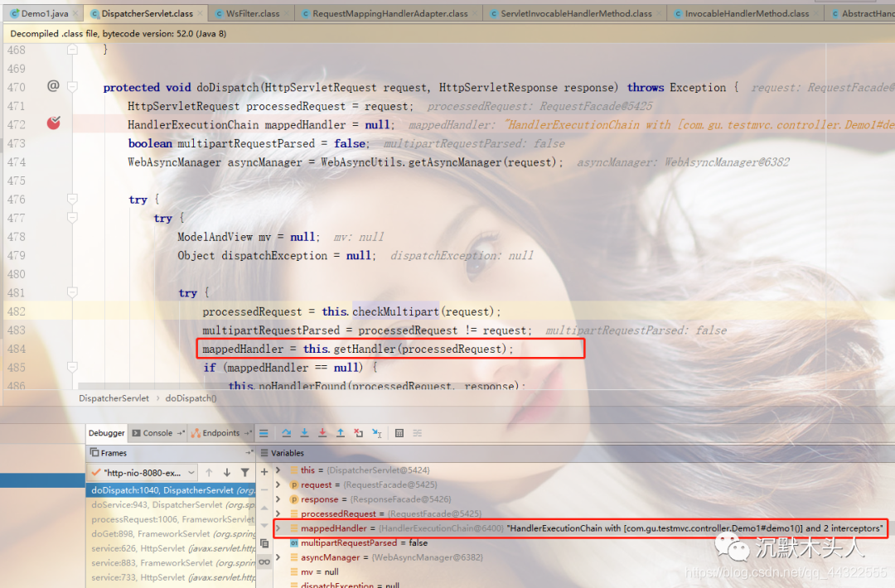Select next frame down arrow
This screenshot has width=895, height=588.
tap(226, 472)
